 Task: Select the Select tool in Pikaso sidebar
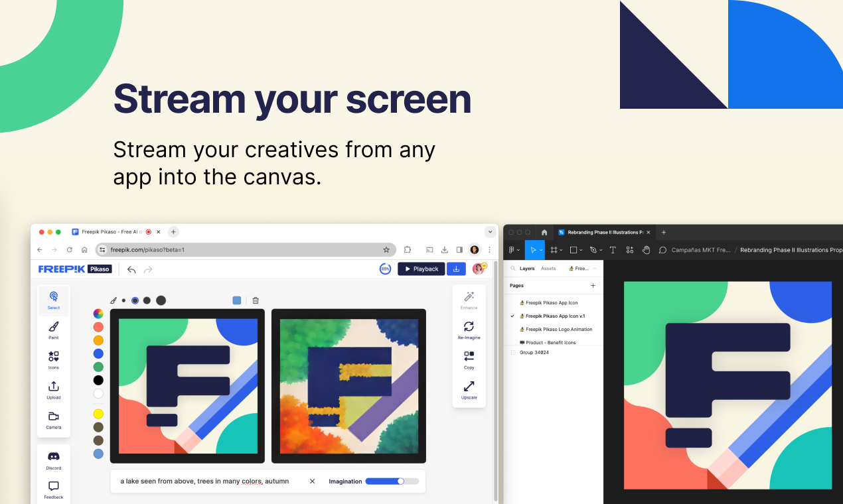point(54,300)
